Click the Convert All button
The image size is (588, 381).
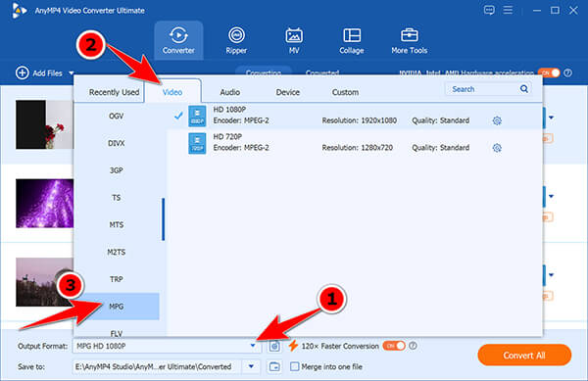[x=524, y=356]
